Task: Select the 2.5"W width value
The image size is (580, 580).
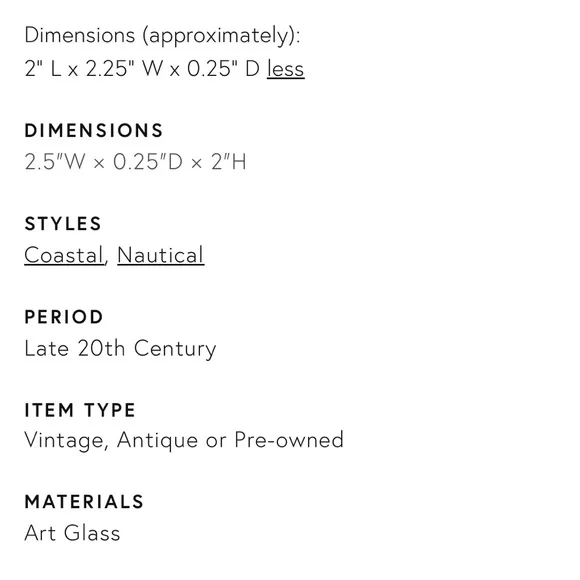Action: pos(55,162)
